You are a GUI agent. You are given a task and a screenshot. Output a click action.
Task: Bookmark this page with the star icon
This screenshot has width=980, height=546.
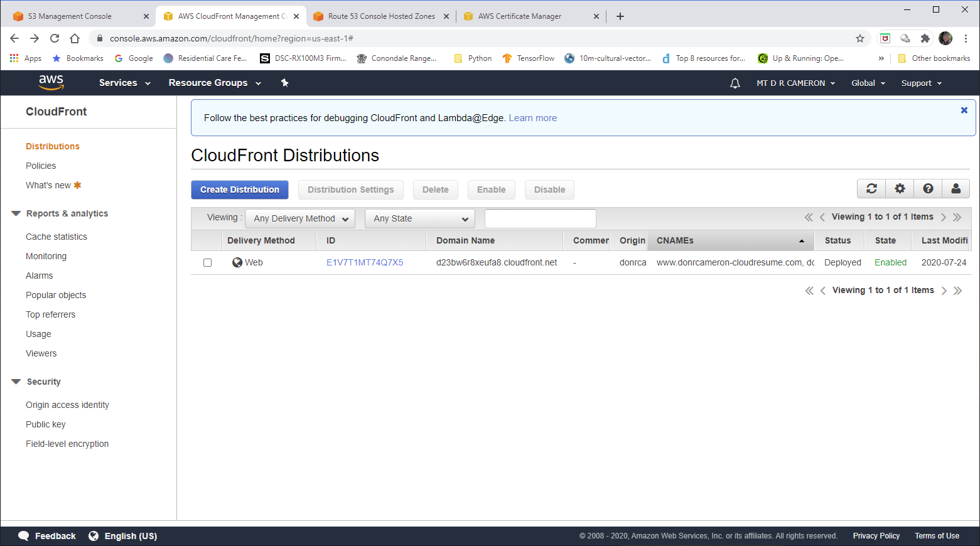(860, 38)
